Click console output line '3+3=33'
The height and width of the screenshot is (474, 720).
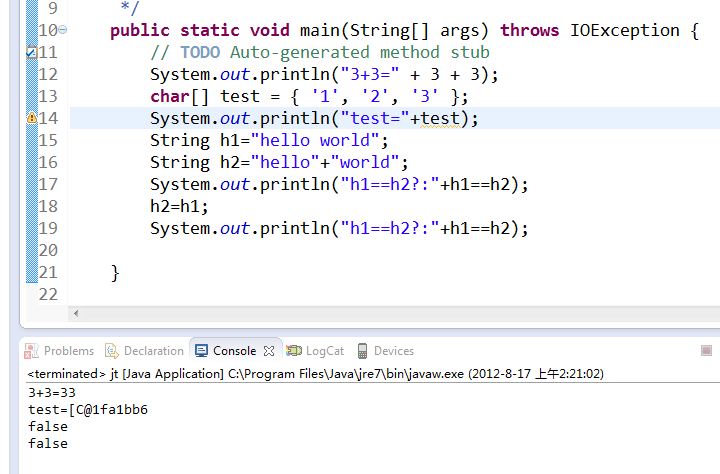[51, 393]
